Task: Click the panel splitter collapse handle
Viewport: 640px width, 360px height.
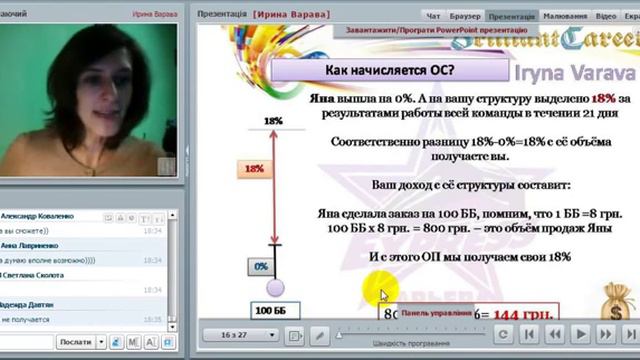Action: pyautogui.click(x=187, y=162)
